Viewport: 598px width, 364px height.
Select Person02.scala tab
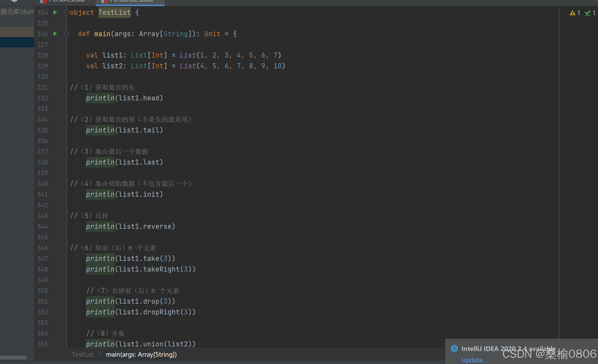131,1
